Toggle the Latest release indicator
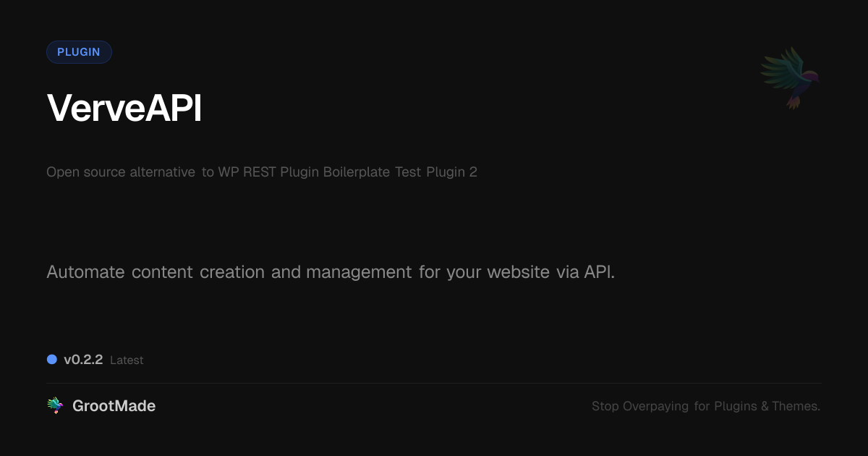The image size is (868, 456). click(127, 360)
